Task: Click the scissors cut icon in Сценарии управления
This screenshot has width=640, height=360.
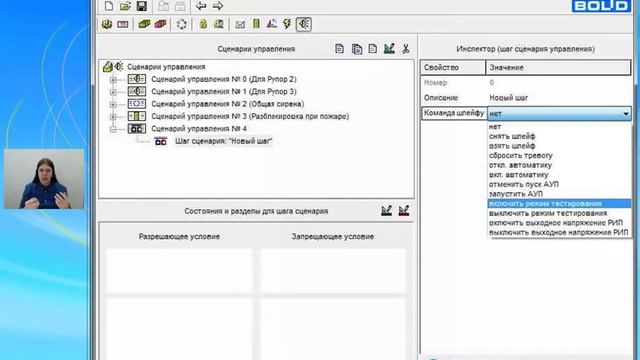Action: (405, 49)
